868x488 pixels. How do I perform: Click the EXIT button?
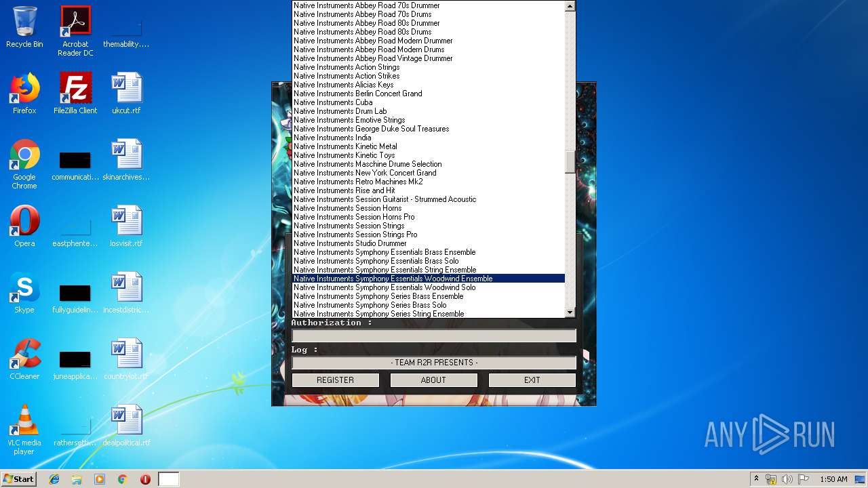[x=532, y=380]
